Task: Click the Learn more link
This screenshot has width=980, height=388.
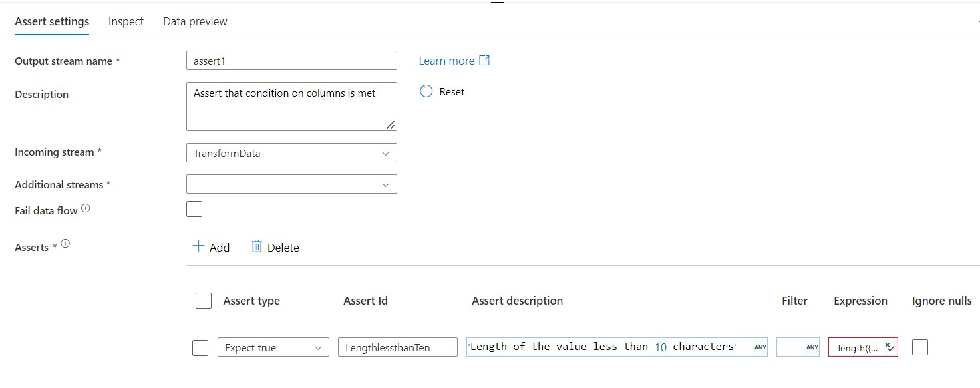Action: (446, 60)
